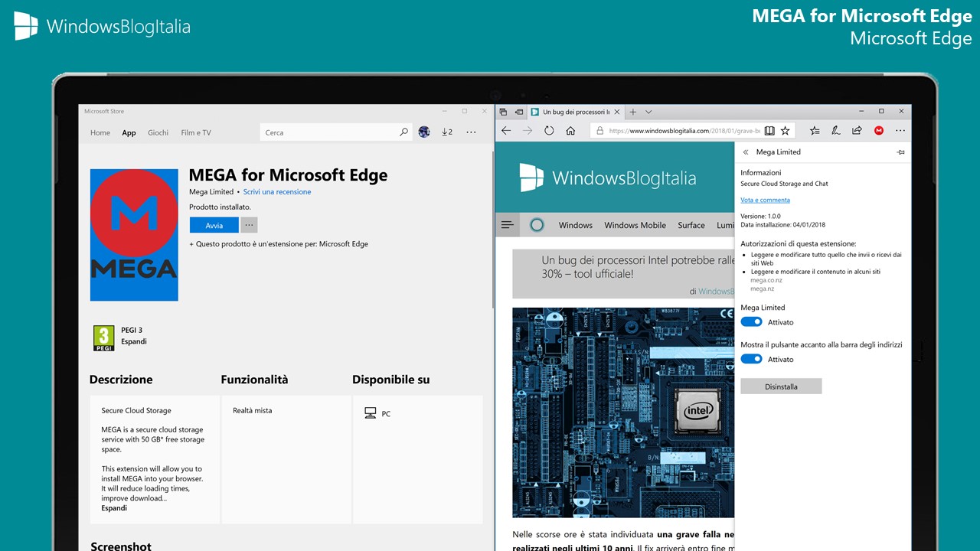Open Windows section on site nav
Viewport: 980px width, 551px height.
pos(576,225)
